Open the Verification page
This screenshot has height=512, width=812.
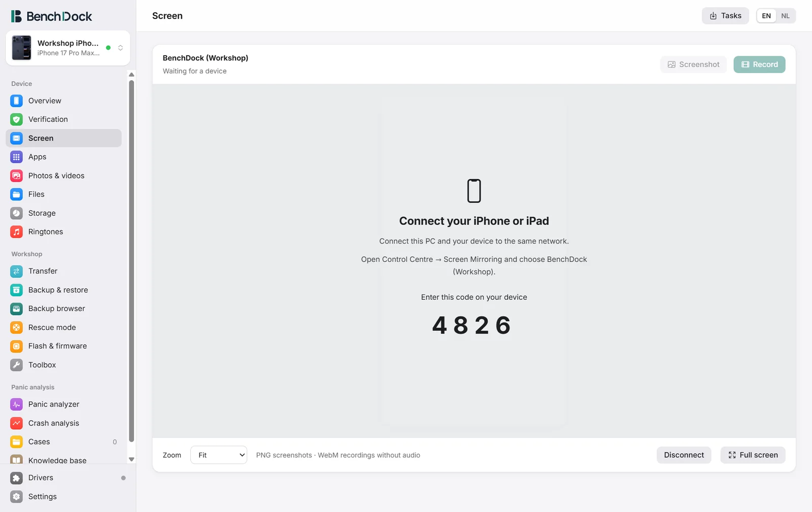(63, 120)
